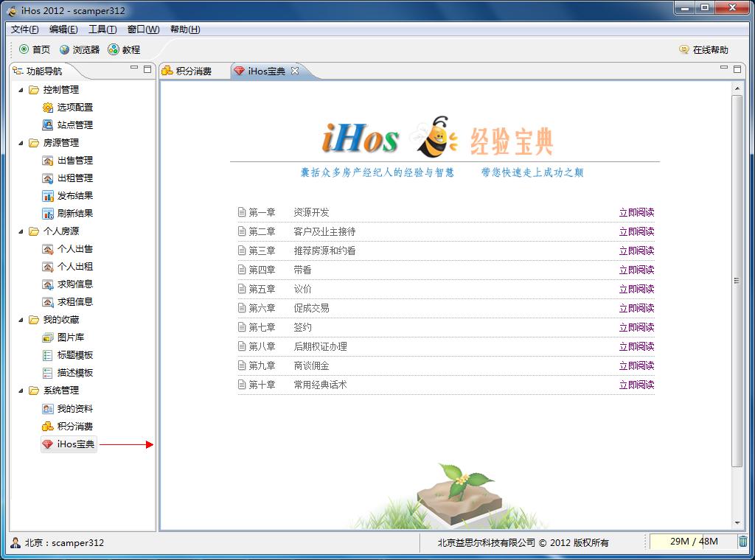Click 立即阅读 for 第六章 促成交易

coord(636,308)
